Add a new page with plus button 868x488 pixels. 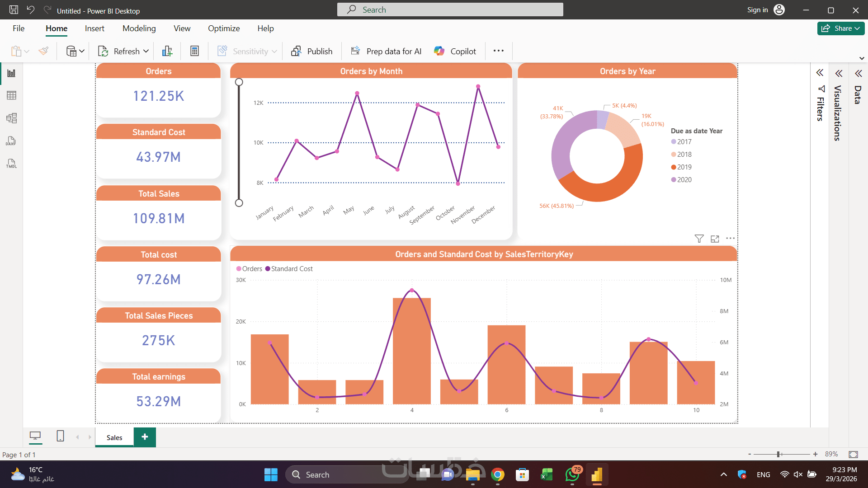[145, 437]
